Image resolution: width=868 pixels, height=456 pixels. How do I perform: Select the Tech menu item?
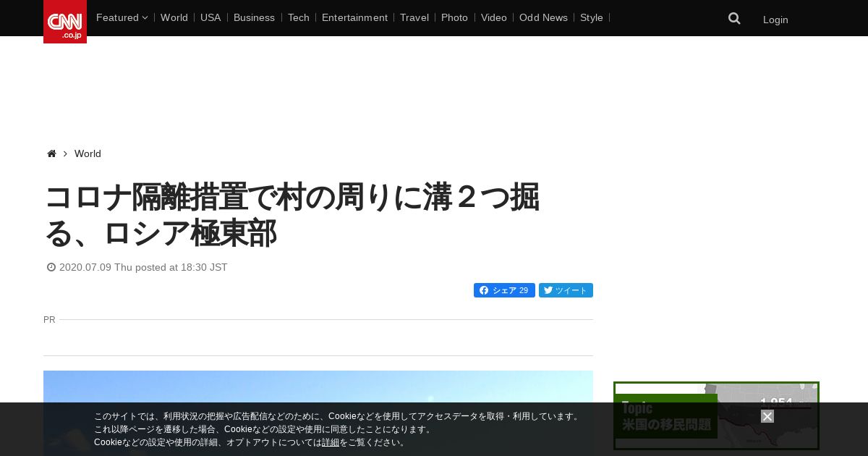pyautogui.click(x=298, y=17)
